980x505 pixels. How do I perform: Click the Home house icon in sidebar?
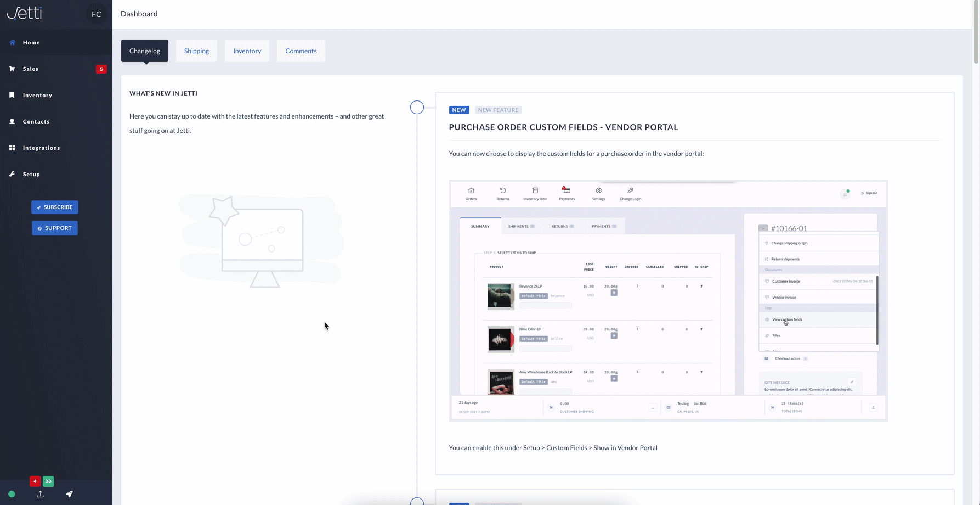tap(12, 42)
